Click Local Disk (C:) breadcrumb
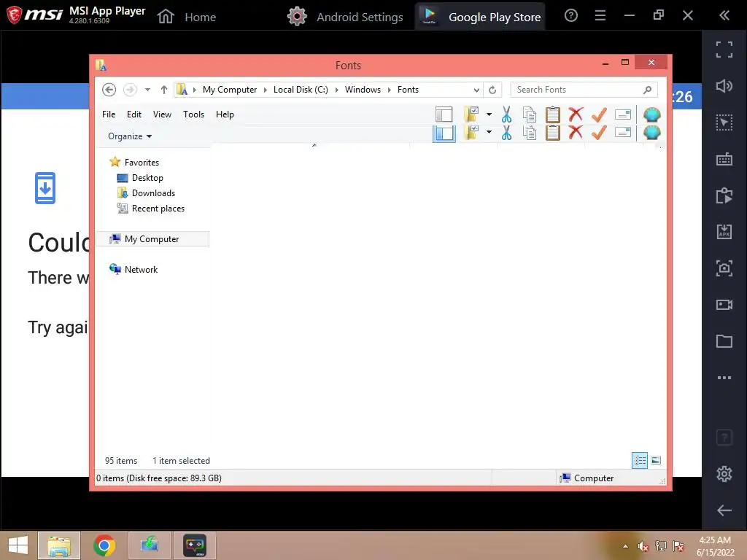The height and width of the screenshot is (560, 747). point(301,90)
